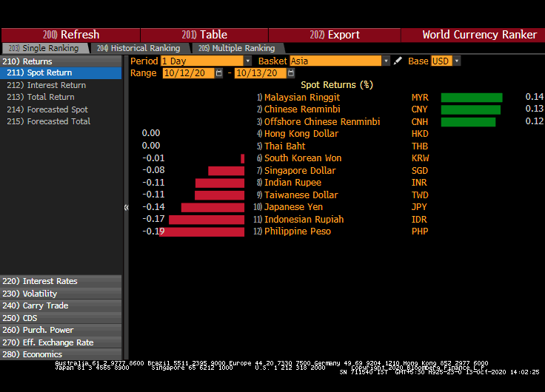Select Interest Return in the sidebar
This screenshot has height=392, width=545.
pos(56,85)
